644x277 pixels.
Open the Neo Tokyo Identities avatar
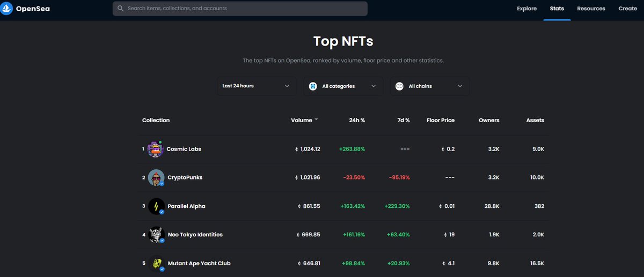tap(156, 235)
